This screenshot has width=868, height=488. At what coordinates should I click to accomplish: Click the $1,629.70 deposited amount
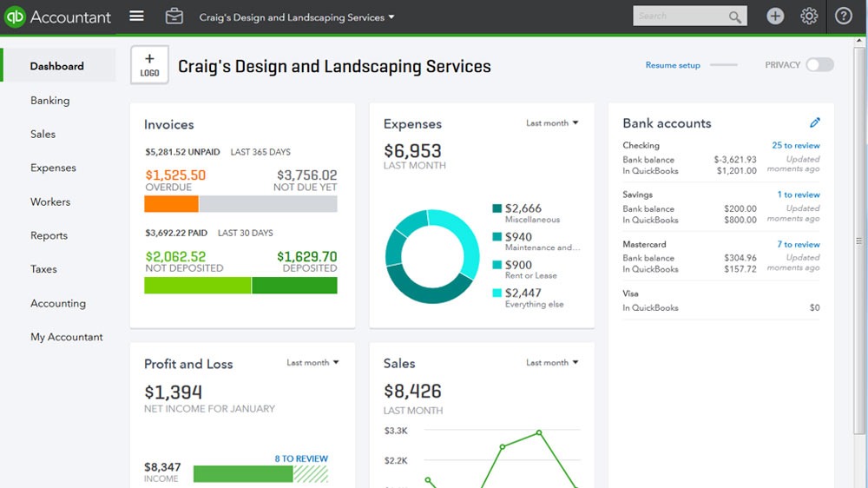(306, 256)
